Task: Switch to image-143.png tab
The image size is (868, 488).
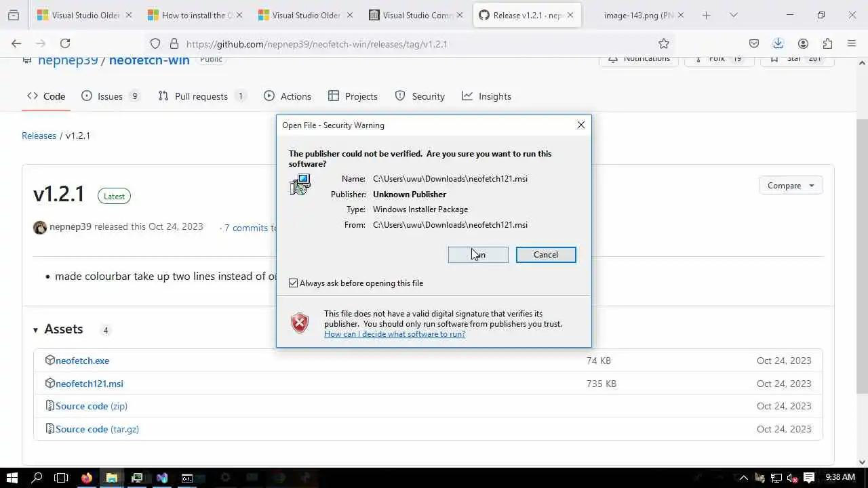Action: tap(638, 15)
